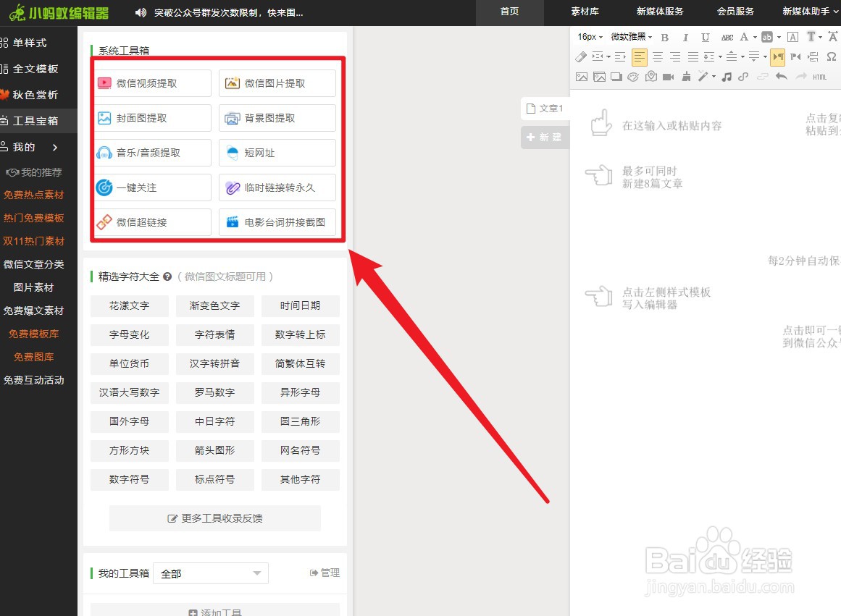Viewport: 841px width, 616px height.
Task: Center-align the text
Action: point(658,56)
